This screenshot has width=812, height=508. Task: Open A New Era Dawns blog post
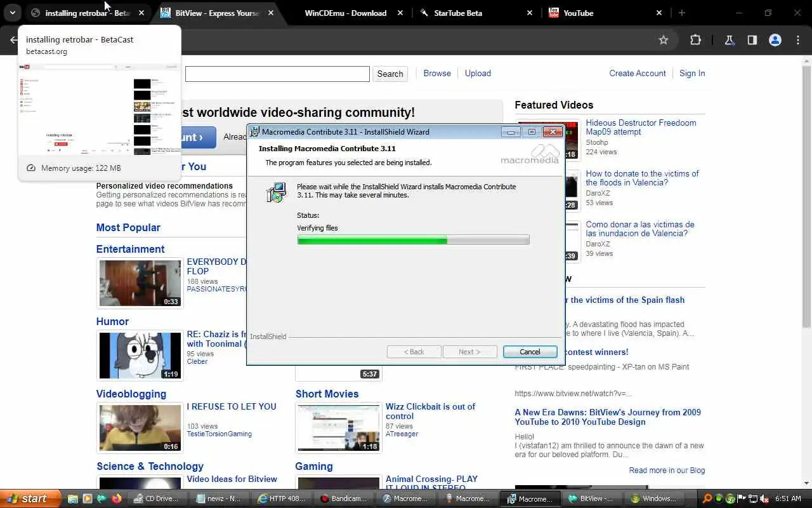(608, 417)
